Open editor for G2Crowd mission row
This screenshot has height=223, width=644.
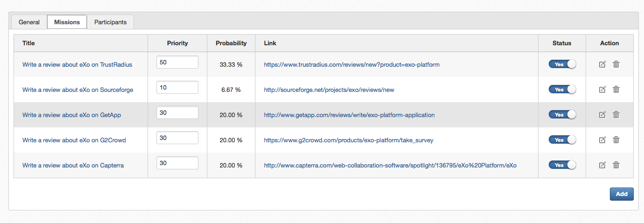click(x=602, y=140)
